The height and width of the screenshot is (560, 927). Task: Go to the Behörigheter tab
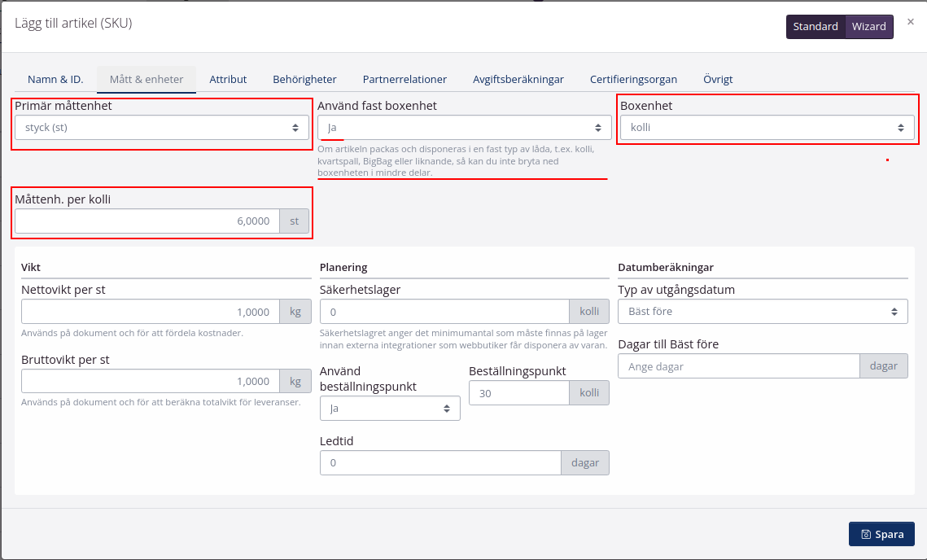[x=304, y=80]
